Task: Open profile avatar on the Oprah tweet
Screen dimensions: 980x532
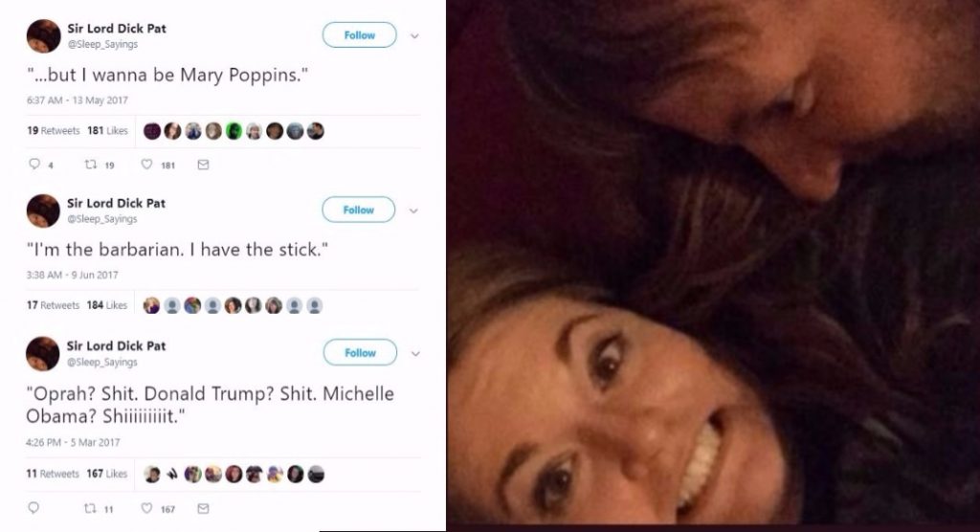Action: 43,353
